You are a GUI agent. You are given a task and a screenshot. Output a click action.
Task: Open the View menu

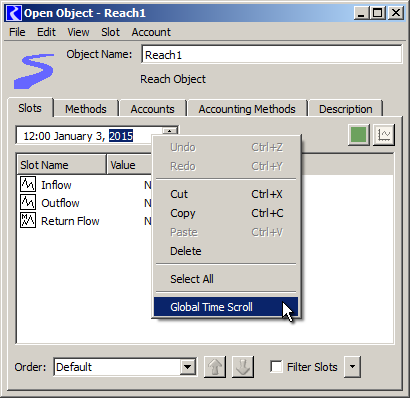click(78, 32)
